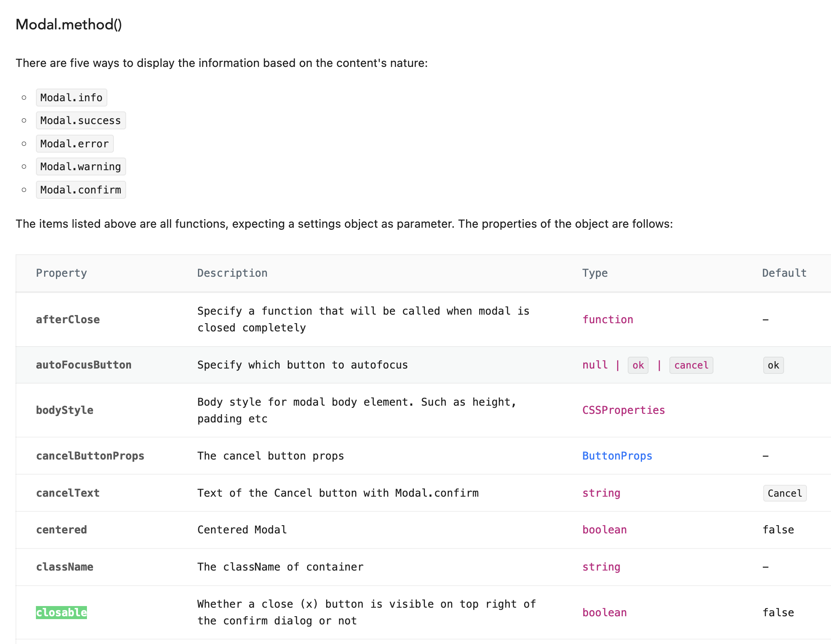
Task: Select the Modal.success method entry
Action: click(80, 120)
